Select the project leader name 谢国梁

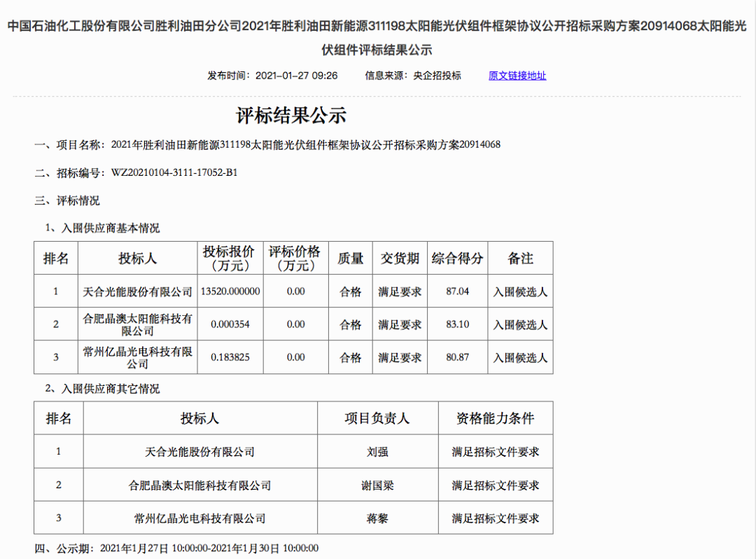377,485
